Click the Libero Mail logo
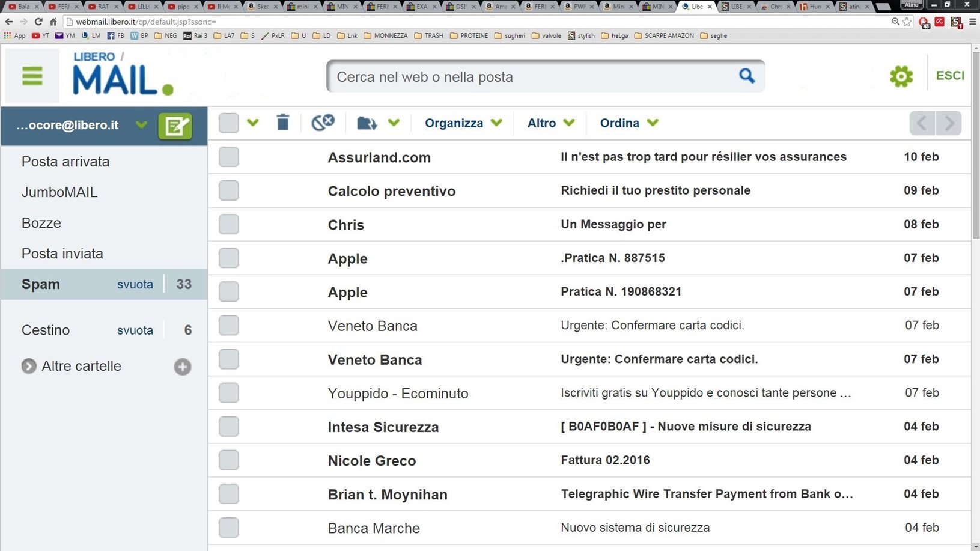 [x=123, y=73]
